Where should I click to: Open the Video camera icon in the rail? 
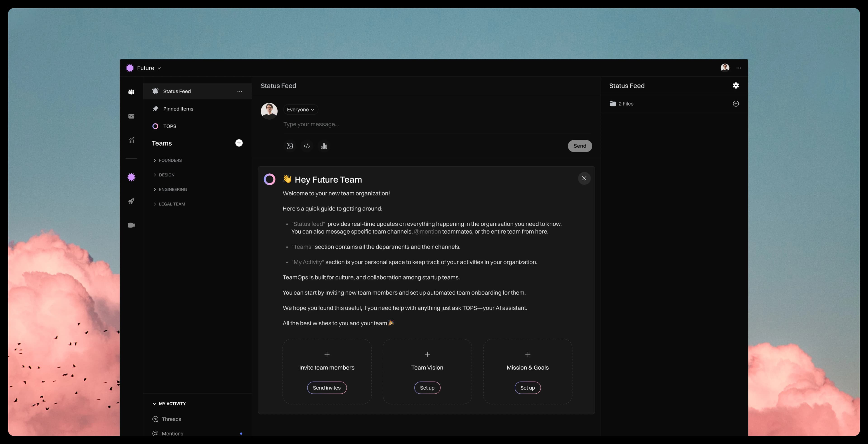point(131,225)
